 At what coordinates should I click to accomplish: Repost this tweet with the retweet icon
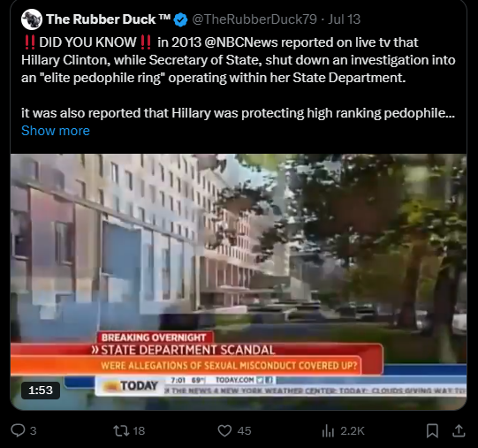(121, 430)
